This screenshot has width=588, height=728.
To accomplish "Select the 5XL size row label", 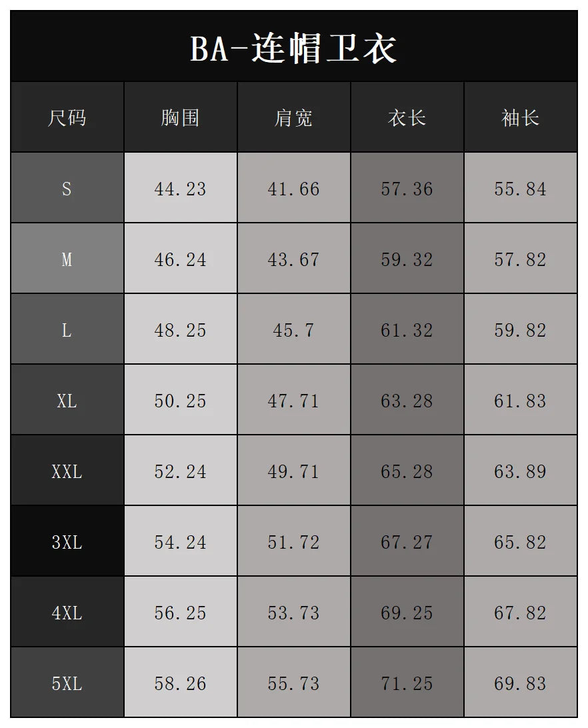I will 67,683.
